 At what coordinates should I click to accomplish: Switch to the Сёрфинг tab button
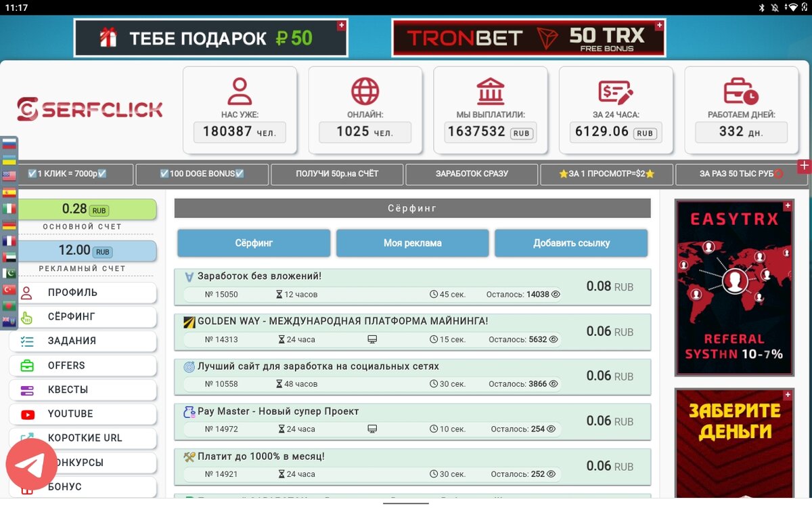[254, 242]
